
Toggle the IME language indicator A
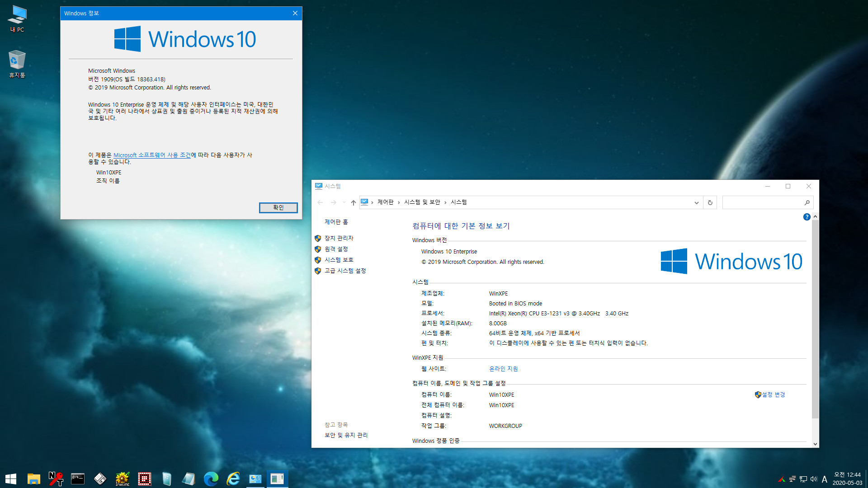coord(825,479)
